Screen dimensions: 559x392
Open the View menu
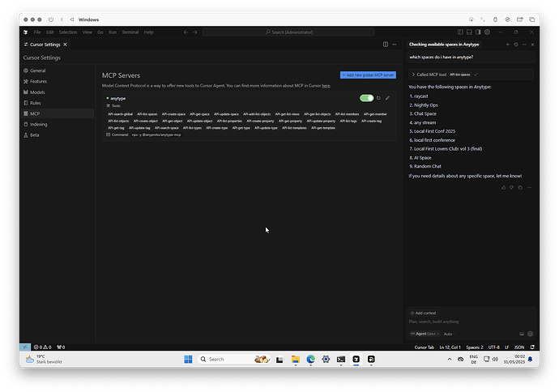pyautogui.click(x=87, y=32)
